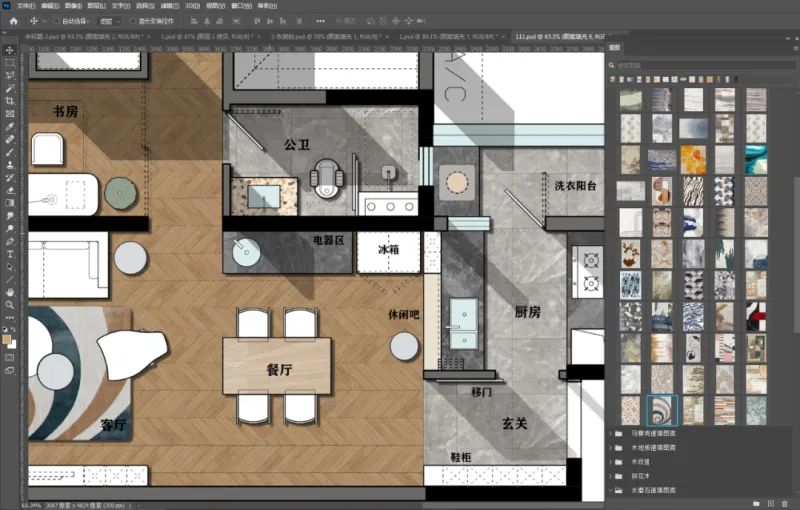Toggle the 自动选择 checkbox
The height and width of the screenshot is (510, 800).
tap(57, 20)
